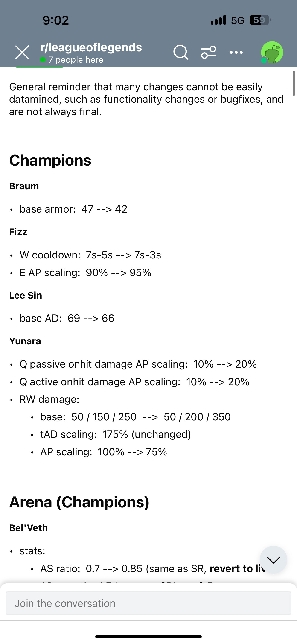The image size is (297, 644).
Task: Tap the battery level indicator
Action: click(260, 20)
